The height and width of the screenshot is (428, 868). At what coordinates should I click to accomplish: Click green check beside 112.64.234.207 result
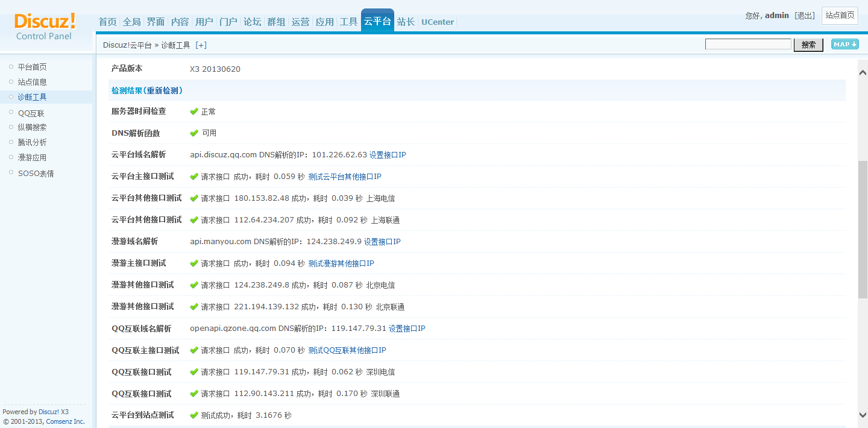pos(194,220)
